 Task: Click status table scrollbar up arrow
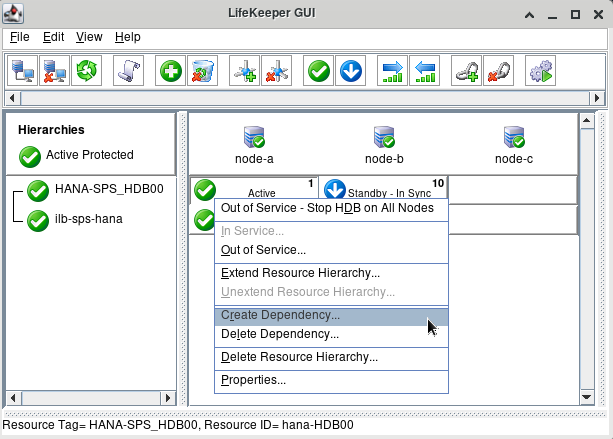[586, 120]
